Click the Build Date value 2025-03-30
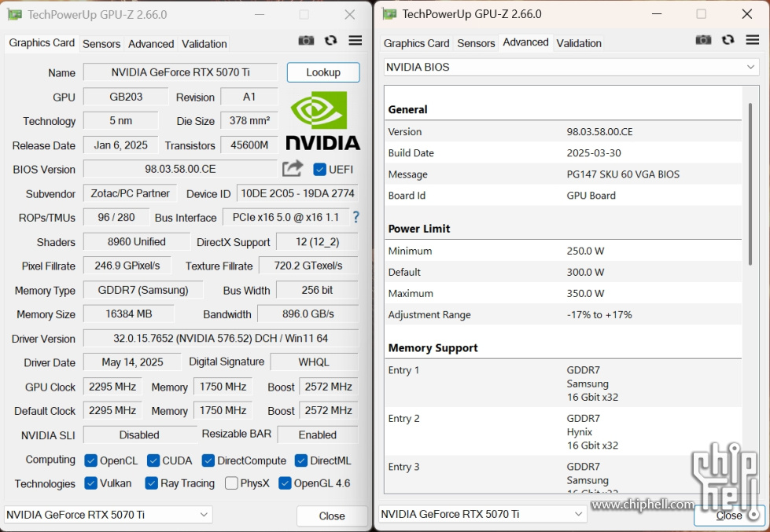 click(x=594, y=153)
